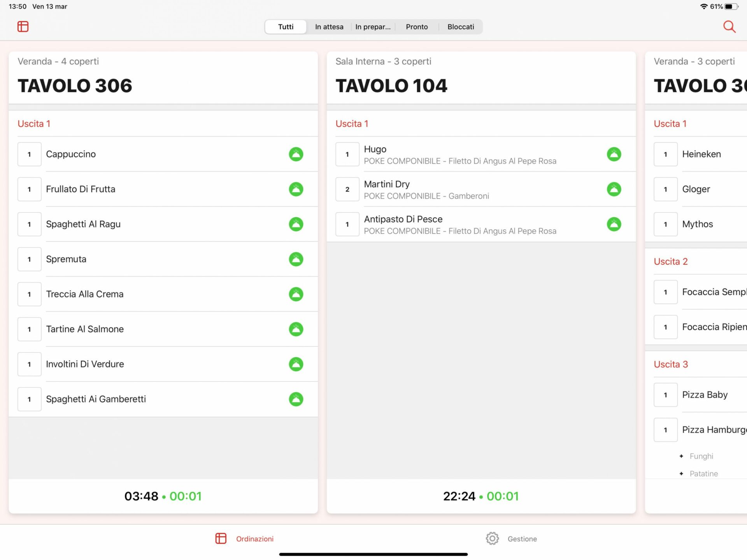The image size is (747, 560).
Task: Switch to the In attesa tab
Action: coord(329,27)
